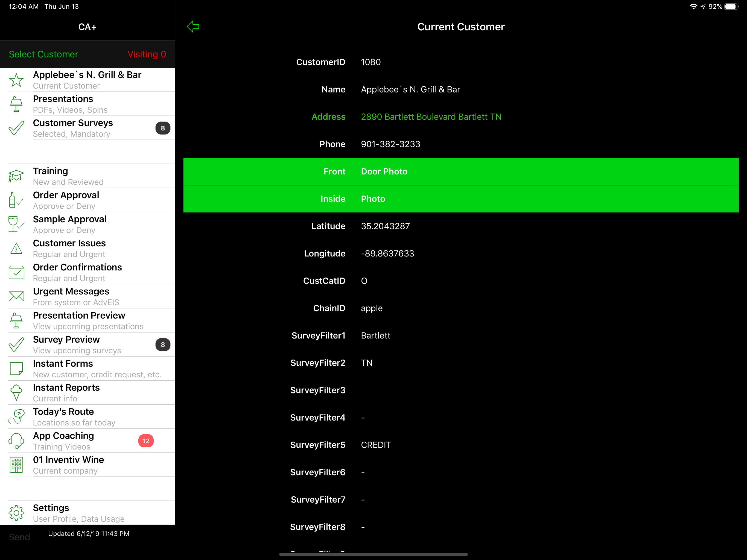Image resolution: width=747 pixels, height=560 pixels.
Task: Click SurveyFilter5 value CREDIT
Action: coord(376,445)
